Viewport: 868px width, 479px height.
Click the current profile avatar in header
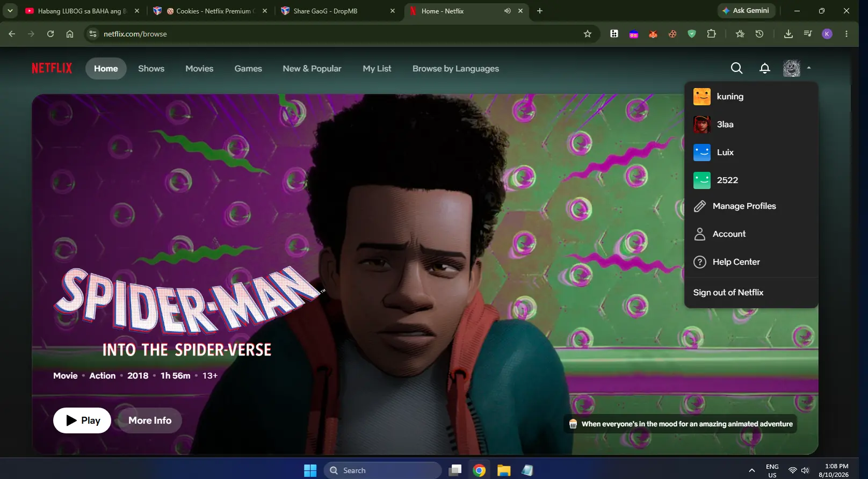(x=792, y=68)
